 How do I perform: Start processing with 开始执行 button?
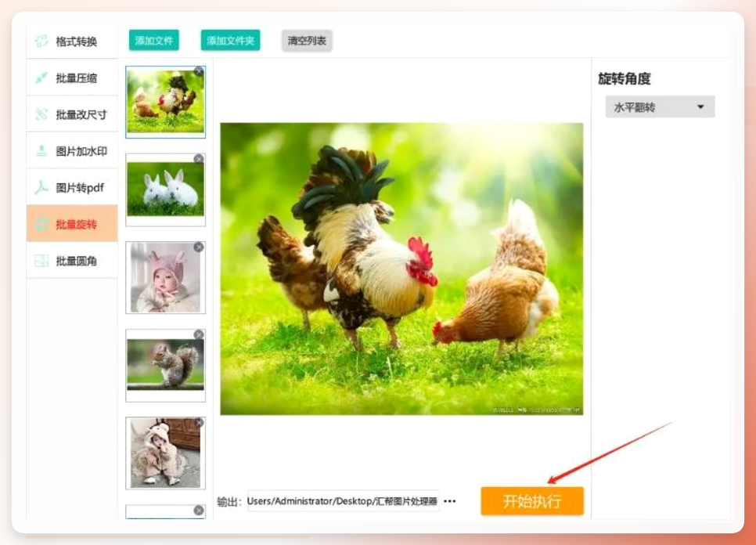pyautogui.click(x=532, y=501)
